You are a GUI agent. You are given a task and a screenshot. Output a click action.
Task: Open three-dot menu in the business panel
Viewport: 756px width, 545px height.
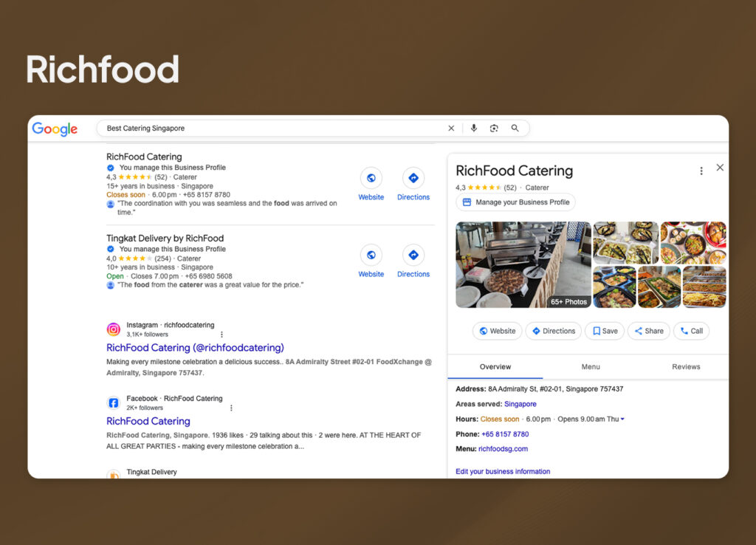point(701,171)
